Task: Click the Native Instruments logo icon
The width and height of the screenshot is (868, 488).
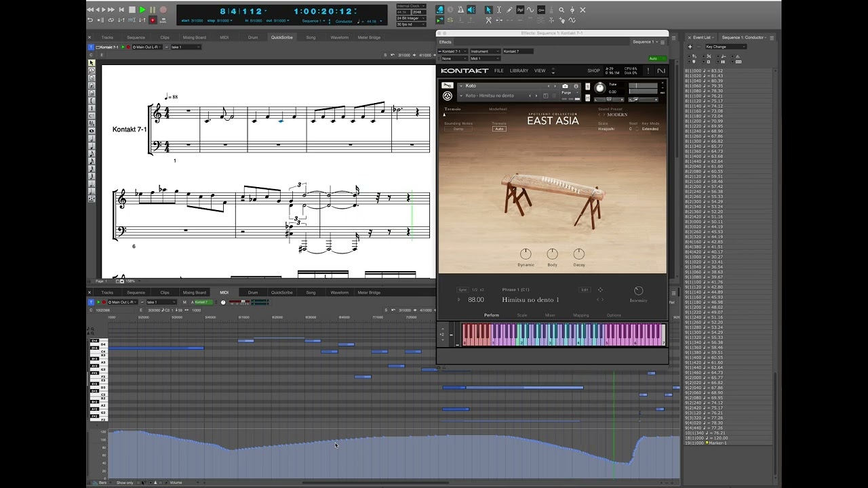Action: point(661,70)
